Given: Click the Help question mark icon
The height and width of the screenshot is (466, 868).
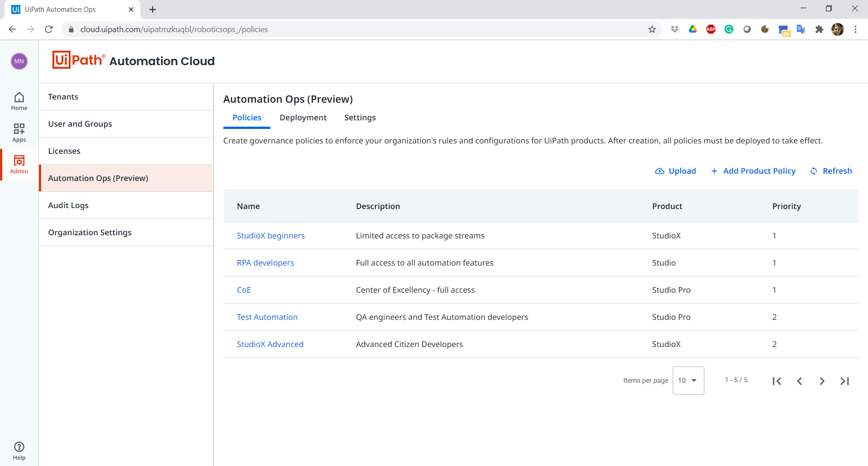Looking at the screenshot, I should 19,451.
